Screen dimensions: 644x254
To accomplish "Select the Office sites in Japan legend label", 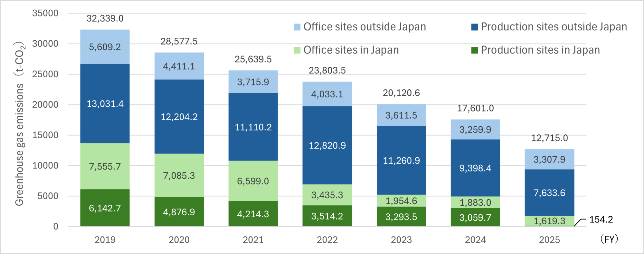I will [x=351, y=50].
